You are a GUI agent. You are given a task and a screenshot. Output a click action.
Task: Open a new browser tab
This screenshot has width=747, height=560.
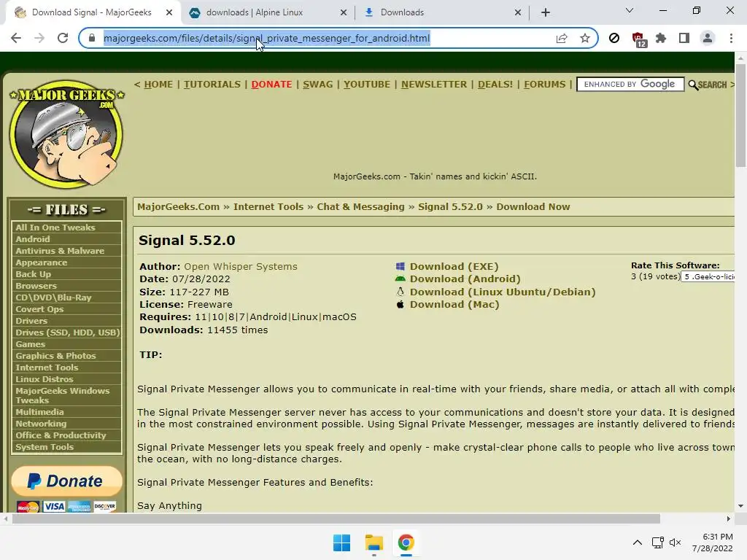tap(546, 12)
